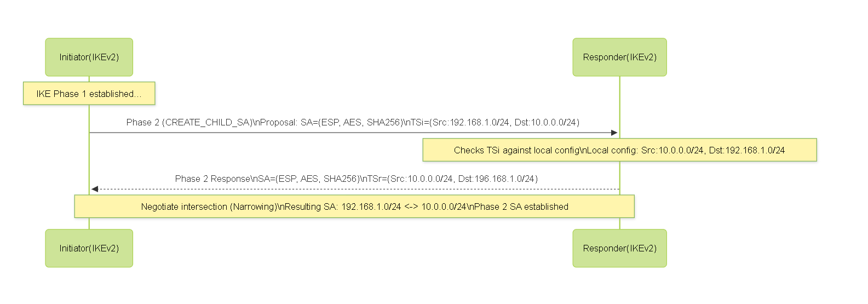Click the bottom Responder(IKEv2) participant box

619,248
